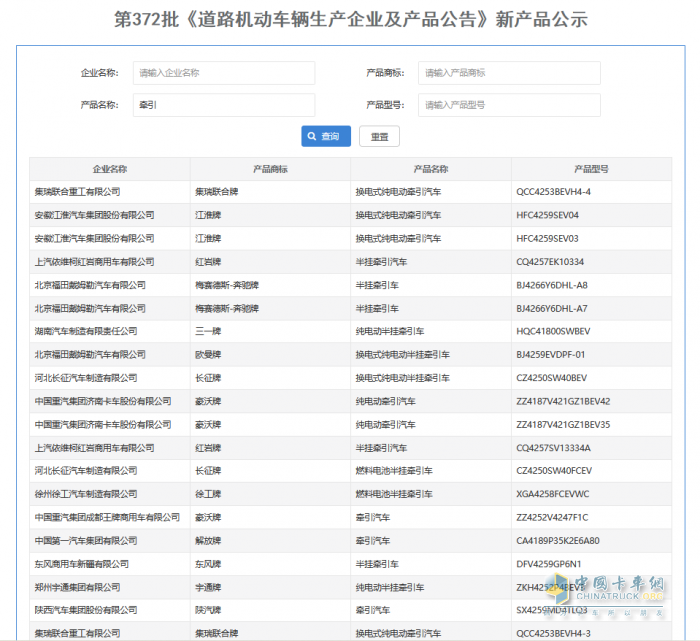Viewport: 700px width, 641px height.
Task: Select model CQ4257EK10334 cell
Action: pos(550,262)
